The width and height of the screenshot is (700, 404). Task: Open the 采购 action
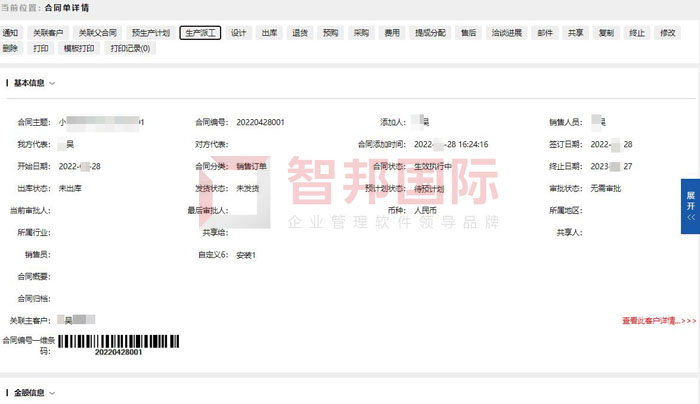361,33
